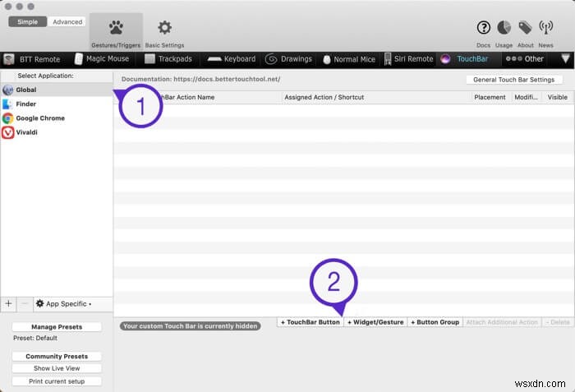Select the Magic Mouse tab
This screenshot has width=575, height=392.
click(102, 58)
